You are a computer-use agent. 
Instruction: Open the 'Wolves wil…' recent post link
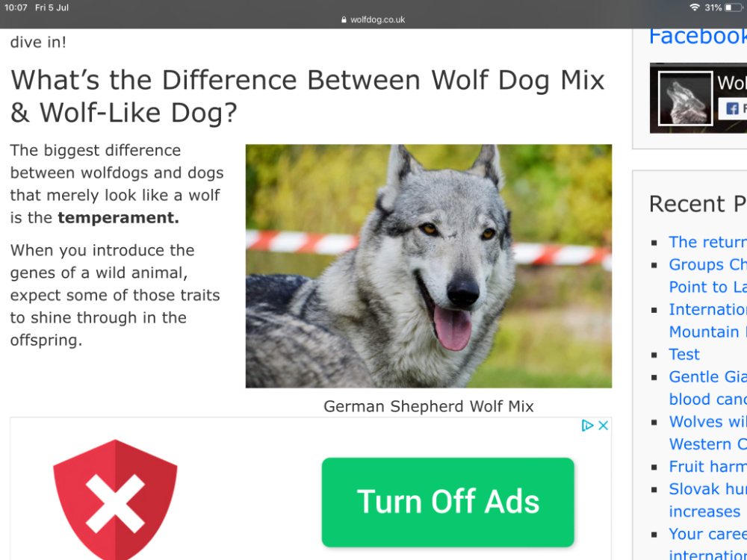tap(708, 433)
